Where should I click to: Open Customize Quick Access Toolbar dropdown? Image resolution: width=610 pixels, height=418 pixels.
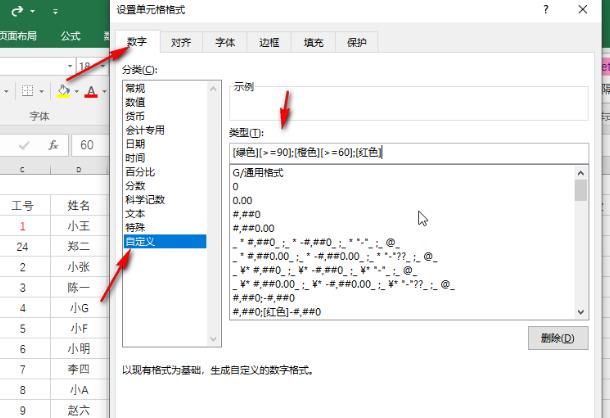point(55,12)
